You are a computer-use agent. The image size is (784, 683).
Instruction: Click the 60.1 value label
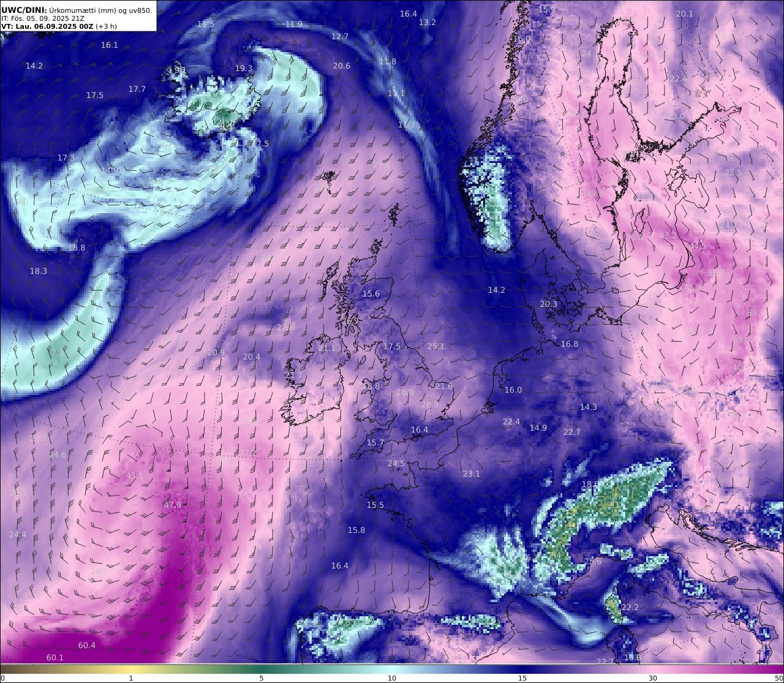(x=55, y=657)
